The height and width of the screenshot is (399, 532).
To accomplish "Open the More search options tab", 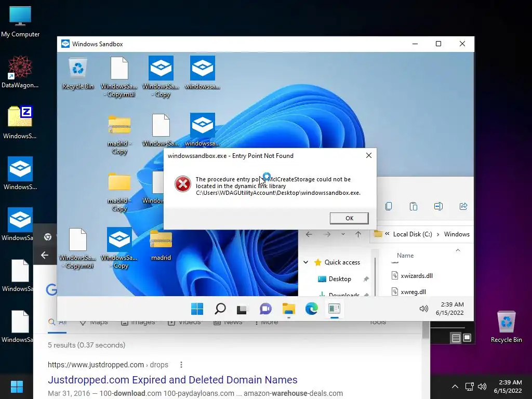I will [x=267, y=323].
